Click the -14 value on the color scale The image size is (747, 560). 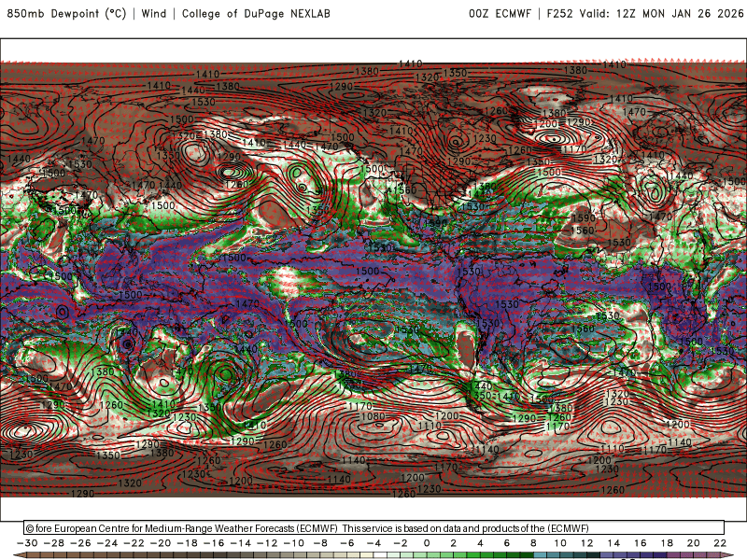click(x=241, y=543)
